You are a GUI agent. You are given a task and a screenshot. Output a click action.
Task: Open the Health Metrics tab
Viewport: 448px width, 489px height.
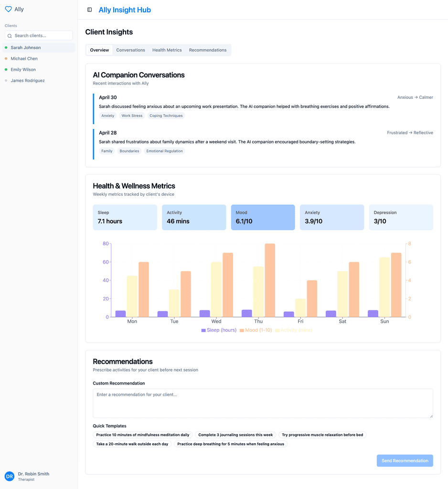tap(167, 50)
